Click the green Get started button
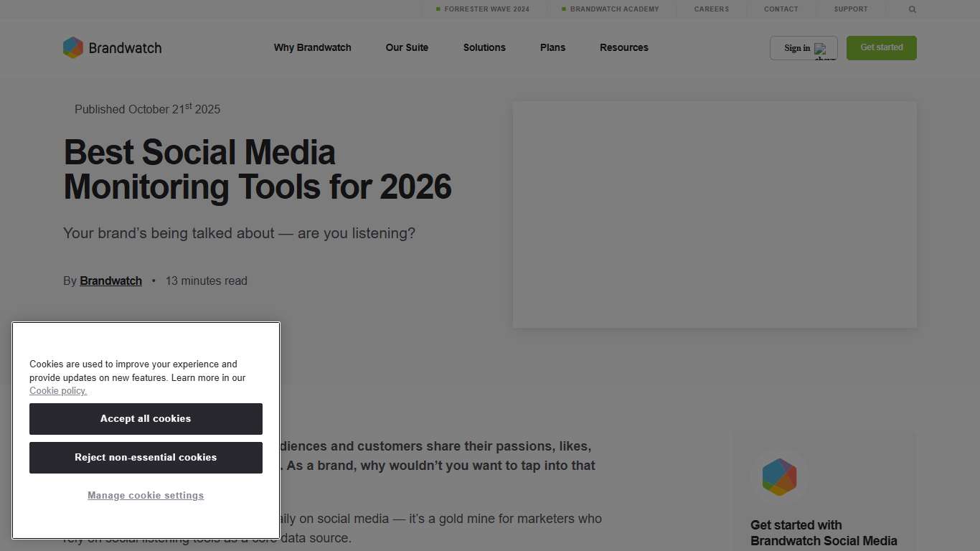Viewport: 980px width, 551px height. (881, 47)
